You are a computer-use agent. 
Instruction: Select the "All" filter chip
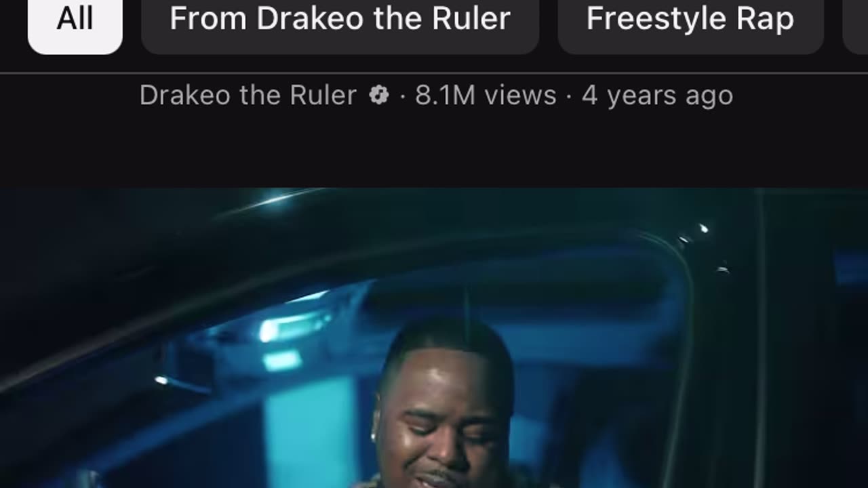[x=75, y=20]
